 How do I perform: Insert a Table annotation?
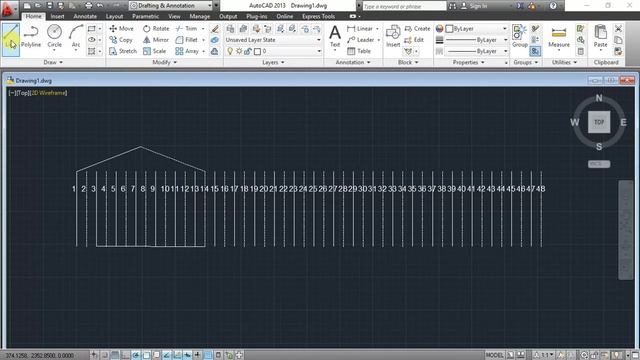pos(359,51)
